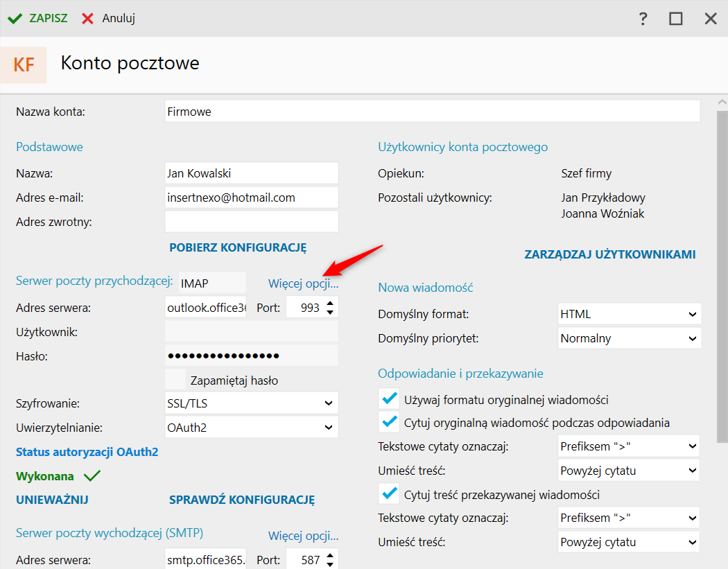Click the KF account logo
Screen dimensions: 728x569
pos(24,65)
